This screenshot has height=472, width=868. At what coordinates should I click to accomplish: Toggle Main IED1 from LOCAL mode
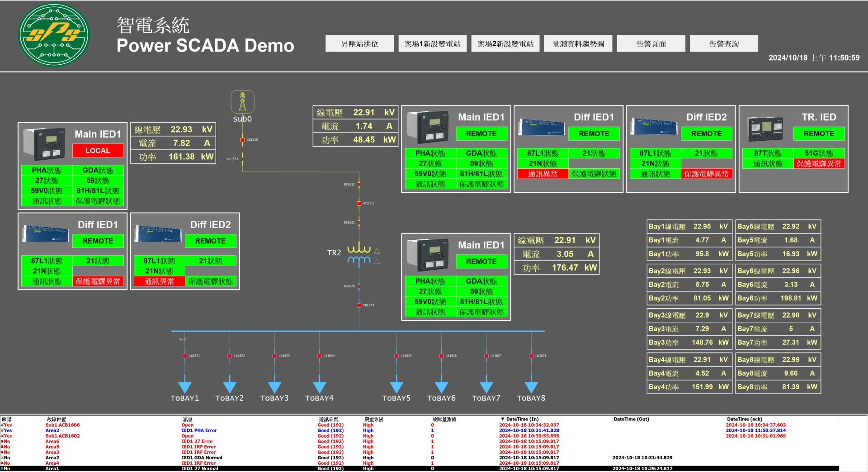[98, 150]
